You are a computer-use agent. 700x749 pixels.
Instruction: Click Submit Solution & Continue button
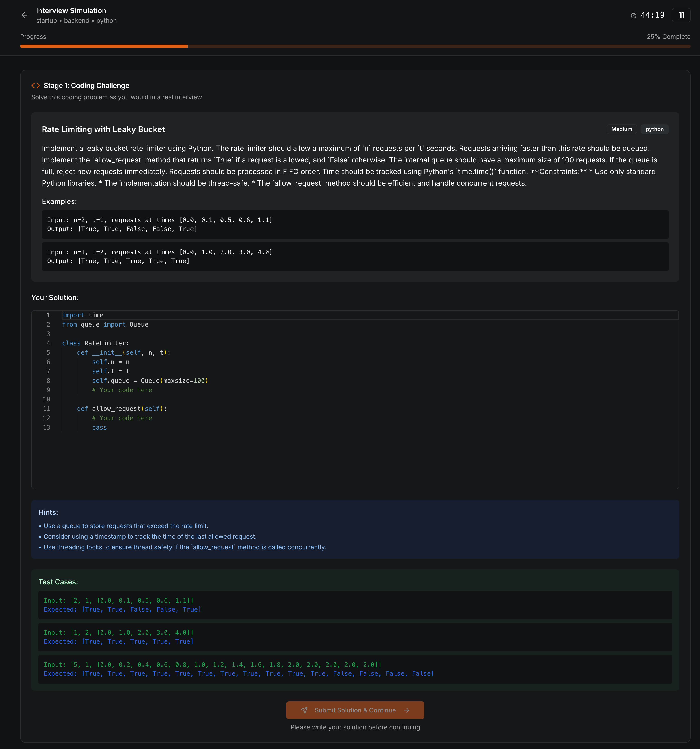(355, 710)
